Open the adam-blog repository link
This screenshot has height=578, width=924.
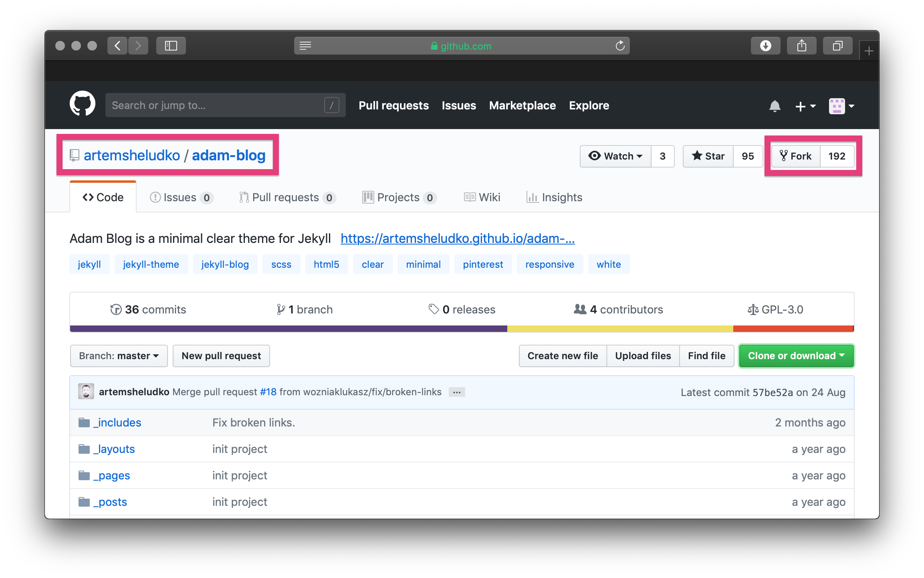pos(229,155)
